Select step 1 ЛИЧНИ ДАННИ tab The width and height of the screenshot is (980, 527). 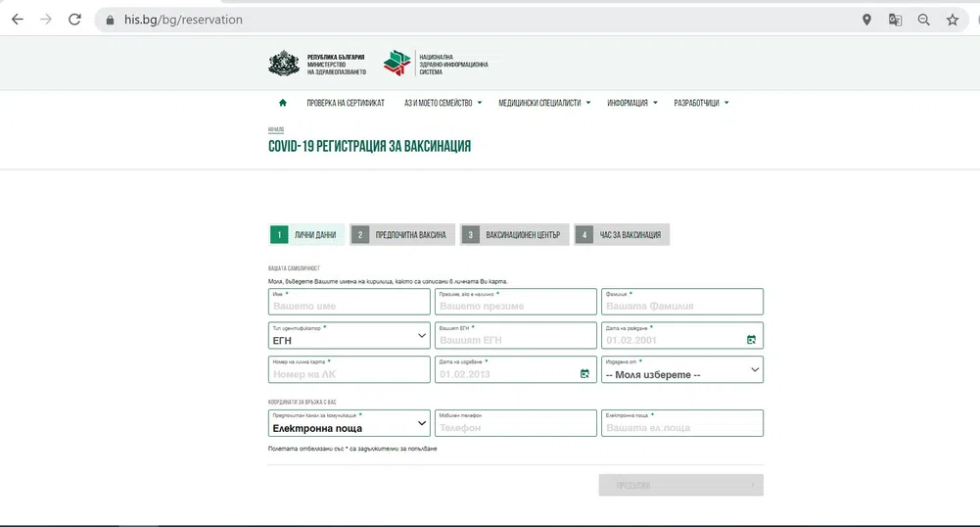(306, 235)
